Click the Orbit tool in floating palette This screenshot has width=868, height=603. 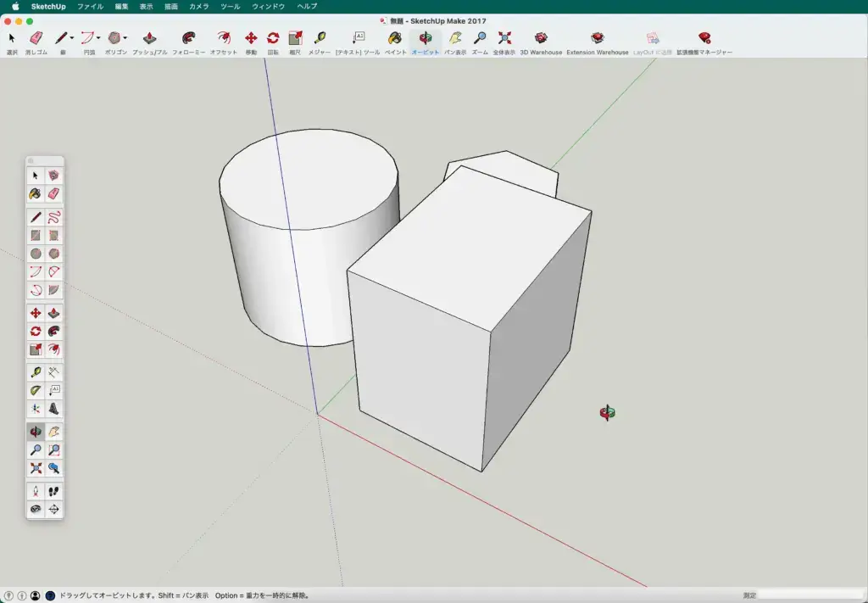[x=36, y=432]
